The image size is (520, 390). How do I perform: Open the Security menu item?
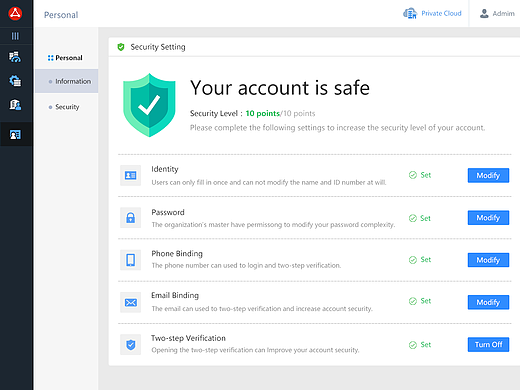(67, 107)
